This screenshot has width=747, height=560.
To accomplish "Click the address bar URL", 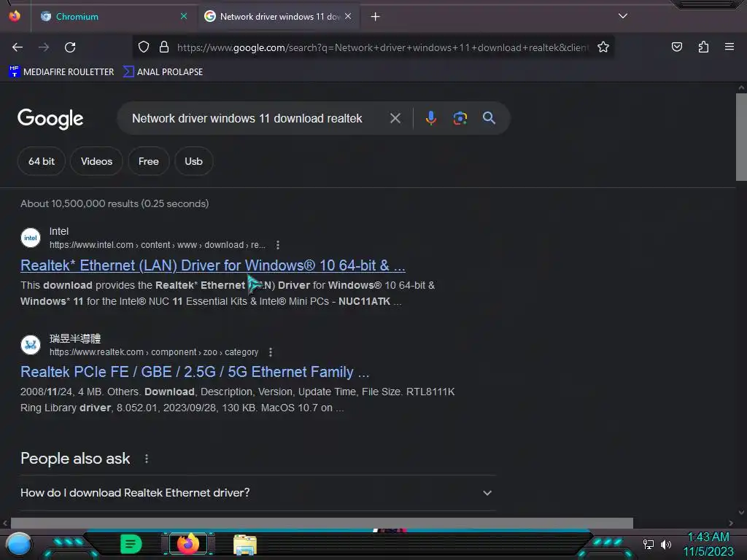I will pos(383,47).
